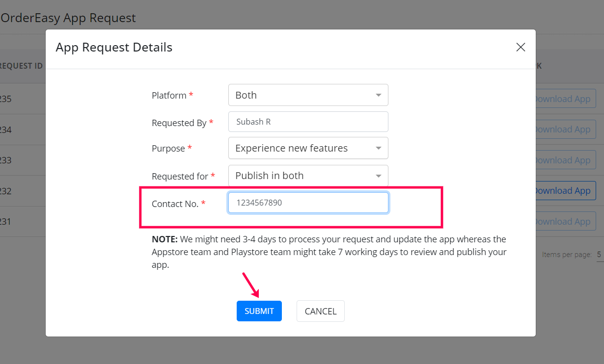This screenshot has height=364, width=604.
Task: Expand the Purpose dropdown
Action: point(308,148)
